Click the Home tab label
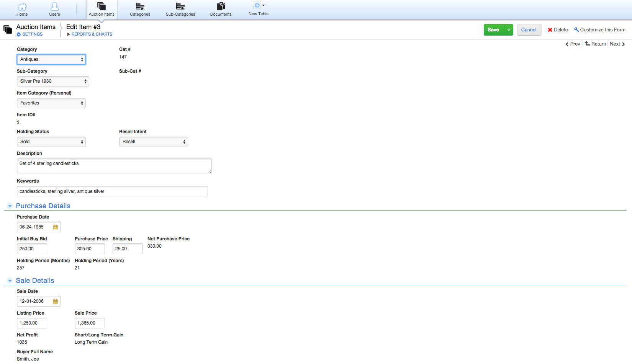 [x=22, y=15]
